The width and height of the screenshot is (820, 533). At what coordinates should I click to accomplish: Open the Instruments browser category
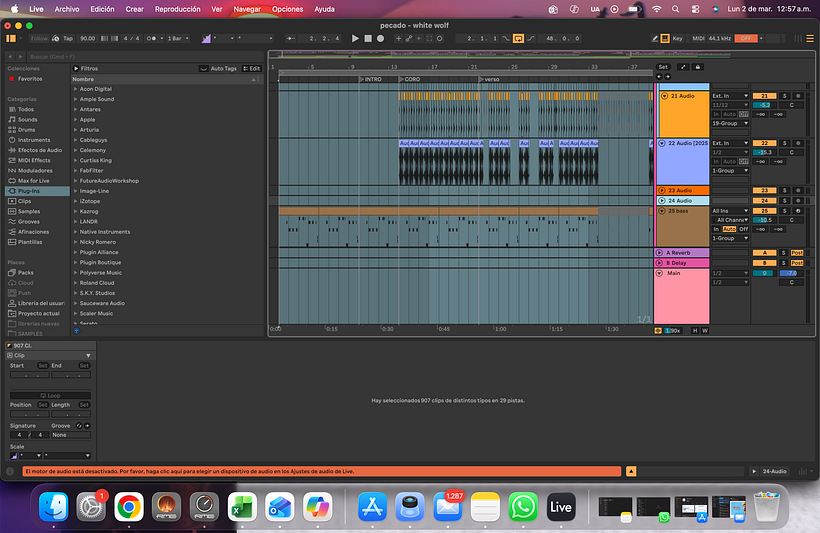pos(33,140)
